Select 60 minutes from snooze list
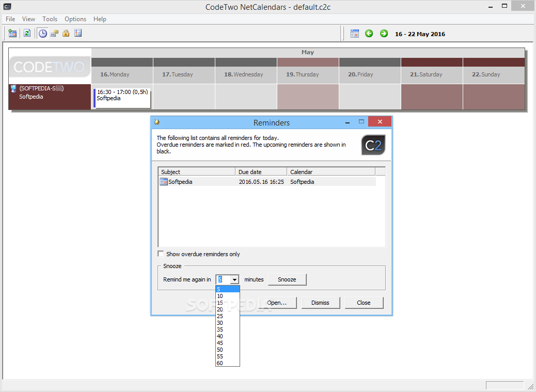 pos(227,363)
